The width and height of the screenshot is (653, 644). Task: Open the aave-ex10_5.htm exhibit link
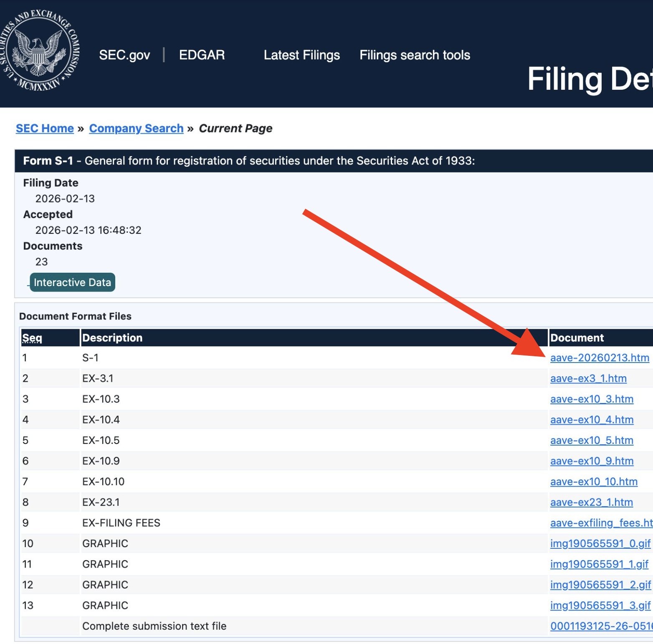point(592,441)
